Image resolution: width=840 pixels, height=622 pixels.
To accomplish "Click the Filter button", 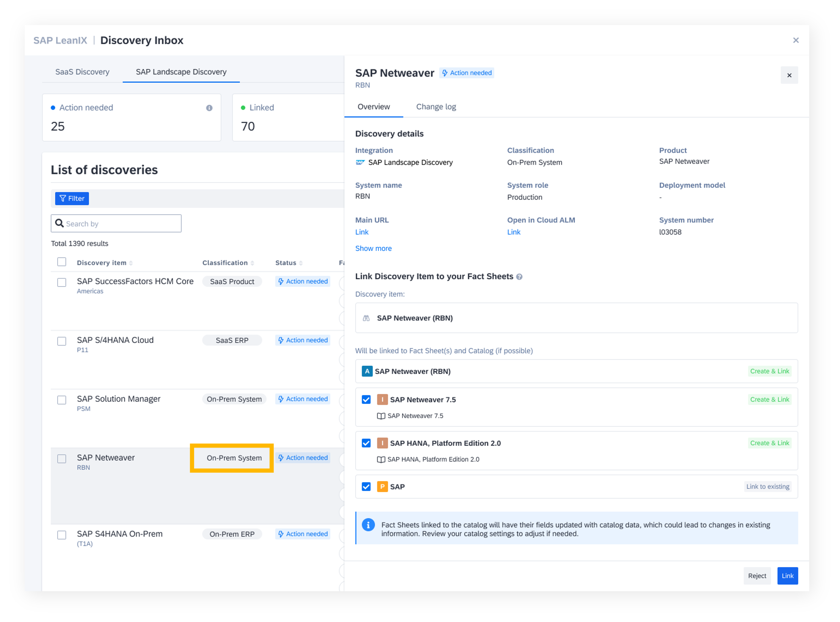I will [72, 198].
